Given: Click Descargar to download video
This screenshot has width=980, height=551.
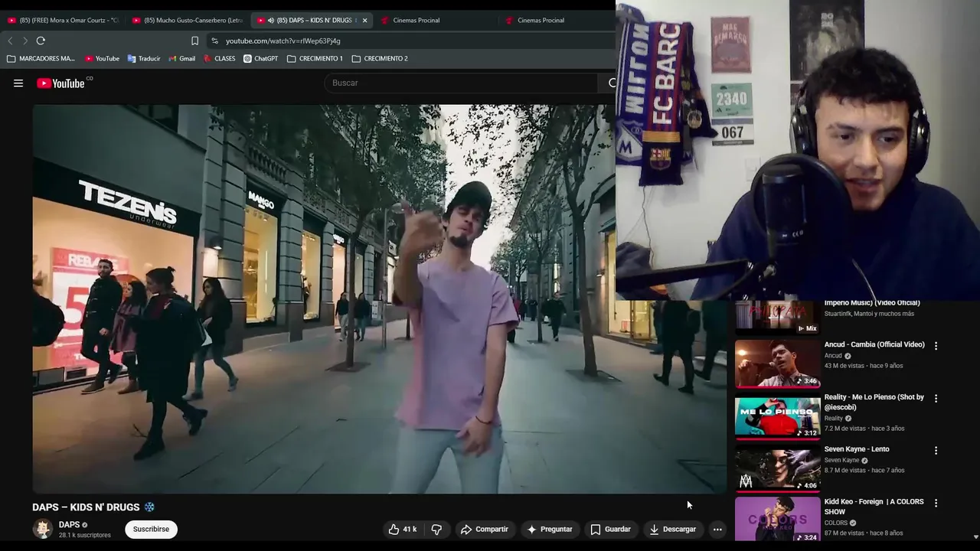Looking at the screenshot, I should (x=673, y=529).
